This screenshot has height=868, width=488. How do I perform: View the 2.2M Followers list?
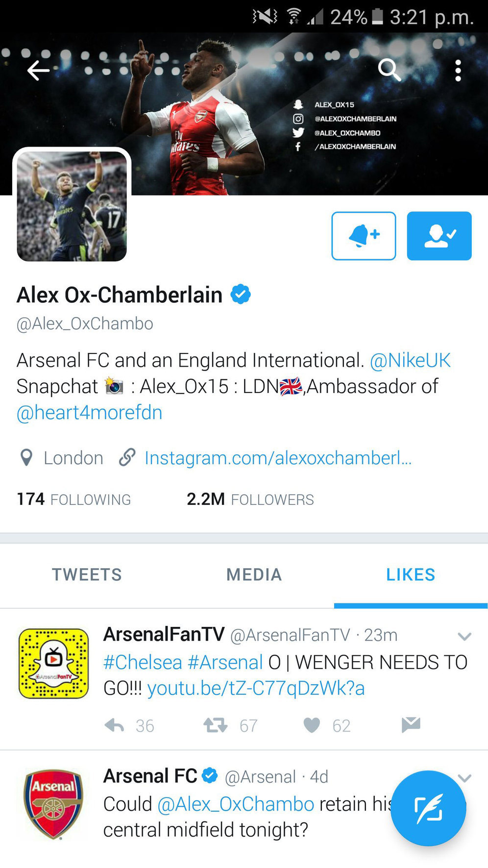[x=250, y=499]
